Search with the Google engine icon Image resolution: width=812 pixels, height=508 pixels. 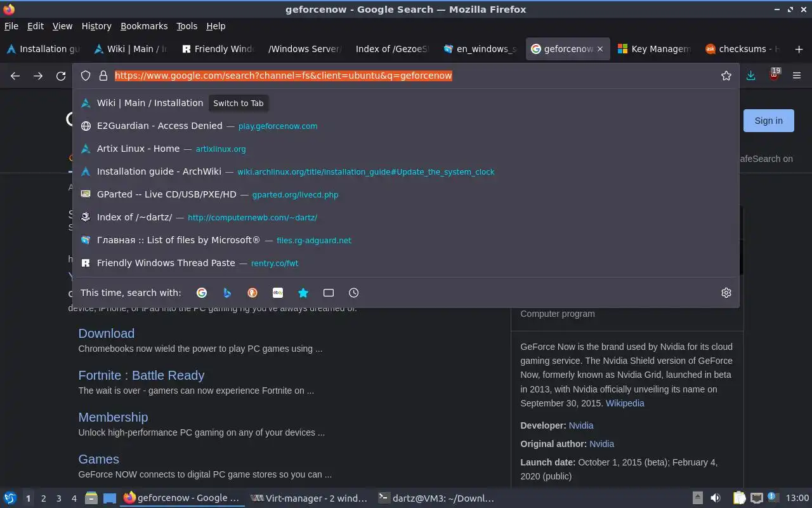202,293
